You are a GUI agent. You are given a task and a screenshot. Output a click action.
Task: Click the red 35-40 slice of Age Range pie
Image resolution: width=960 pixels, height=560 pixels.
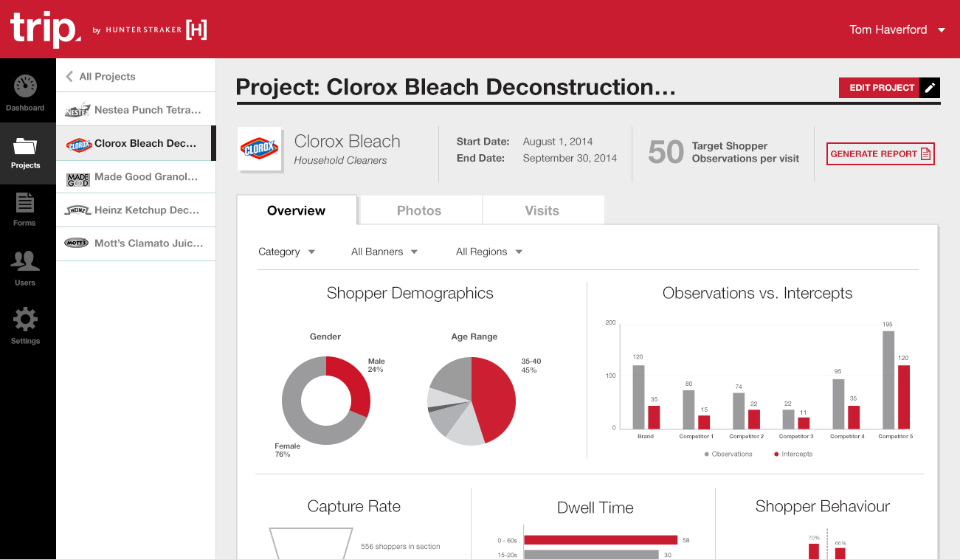pos(494,398)
